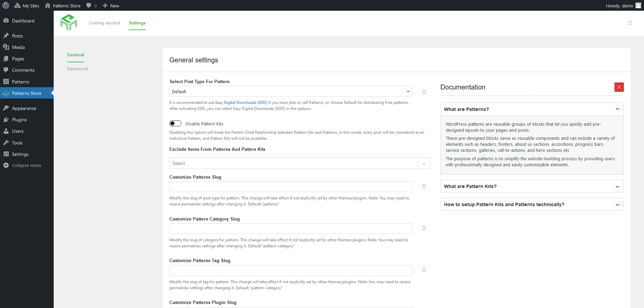The width and height of the screenshot is (644, 308).
Task: Click the Patterns Store logo icon
Action: [x=69, y=22]
